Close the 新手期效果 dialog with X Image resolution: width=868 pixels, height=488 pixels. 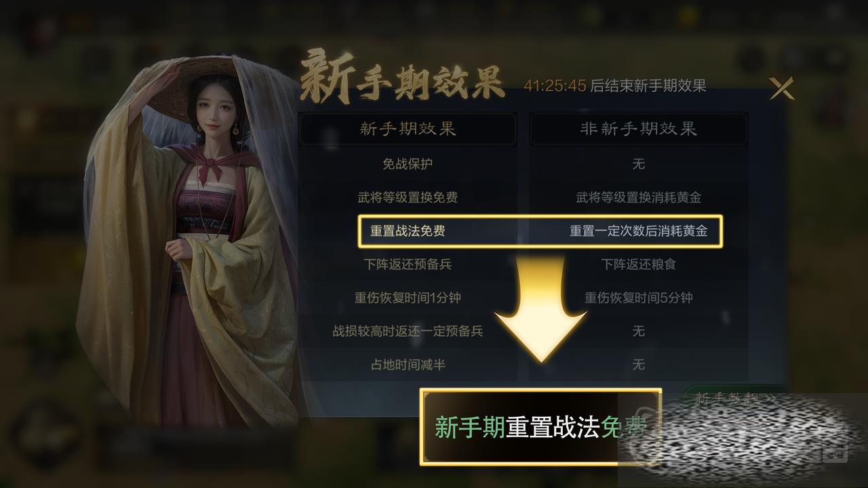(x=781, y=88)
